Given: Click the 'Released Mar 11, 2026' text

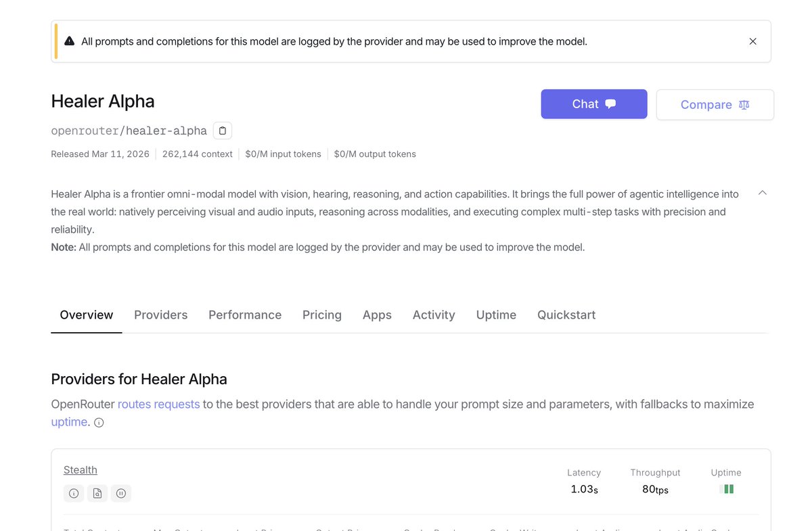Looking at the screenshot, I should [100, 154].
